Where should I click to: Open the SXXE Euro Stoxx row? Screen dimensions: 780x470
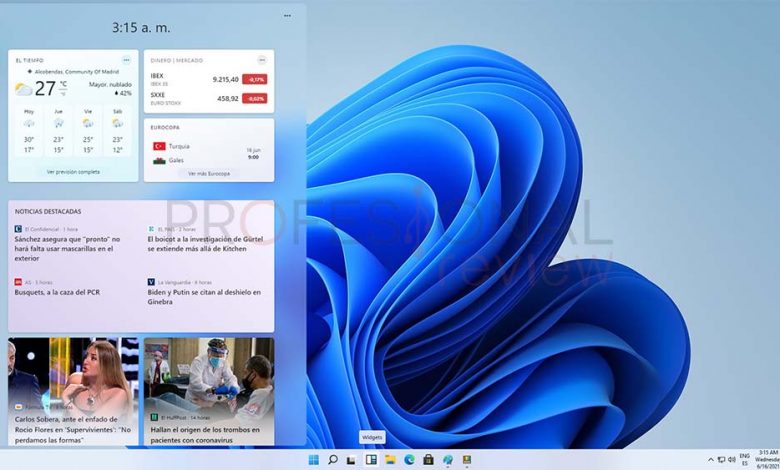click(x=209, y=98)
